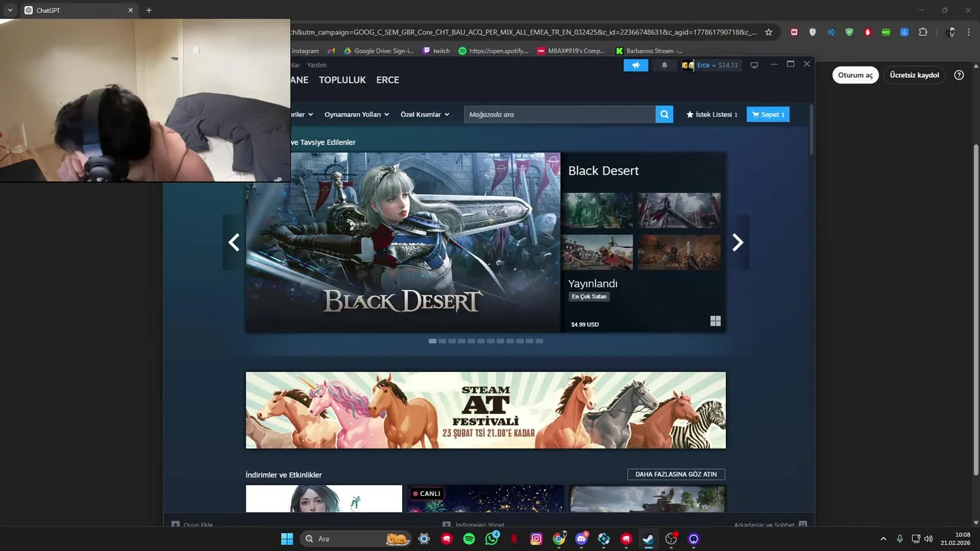Viewport: 980px width, 551px height.
Task: View the top-left Black Desert screenshot thumbnail
Action: coord(597,210)
